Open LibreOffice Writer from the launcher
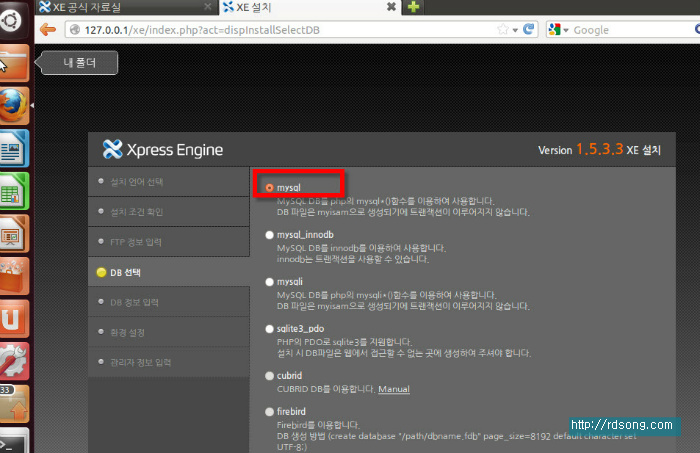 [x=14, y=149]
